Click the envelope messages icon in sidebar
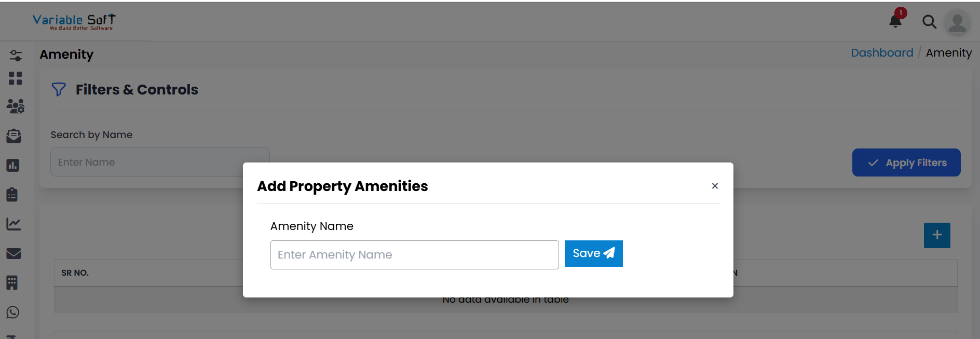980x339 pixels. (x=13, y=254)
